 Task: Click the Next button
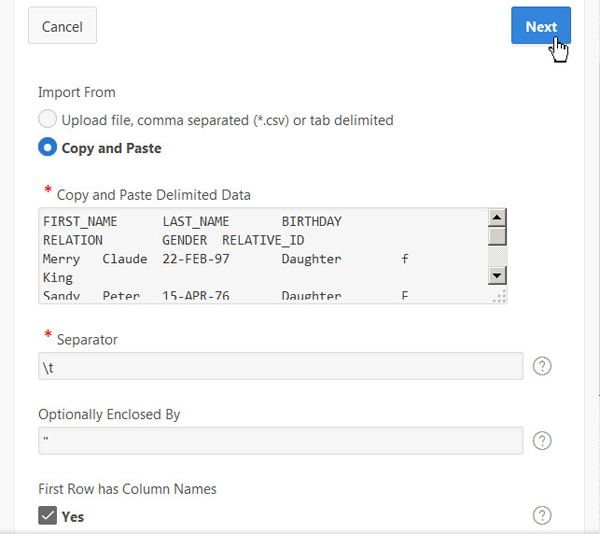tap(540, 27)
